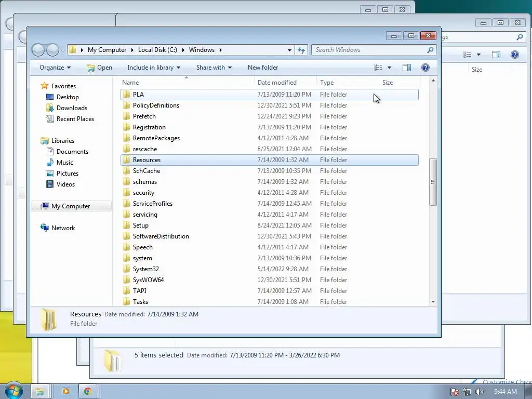Select My Computer in navigation pane
This screenshot has height=399, width=532.
pyautogui.click(x=71, y=206)
